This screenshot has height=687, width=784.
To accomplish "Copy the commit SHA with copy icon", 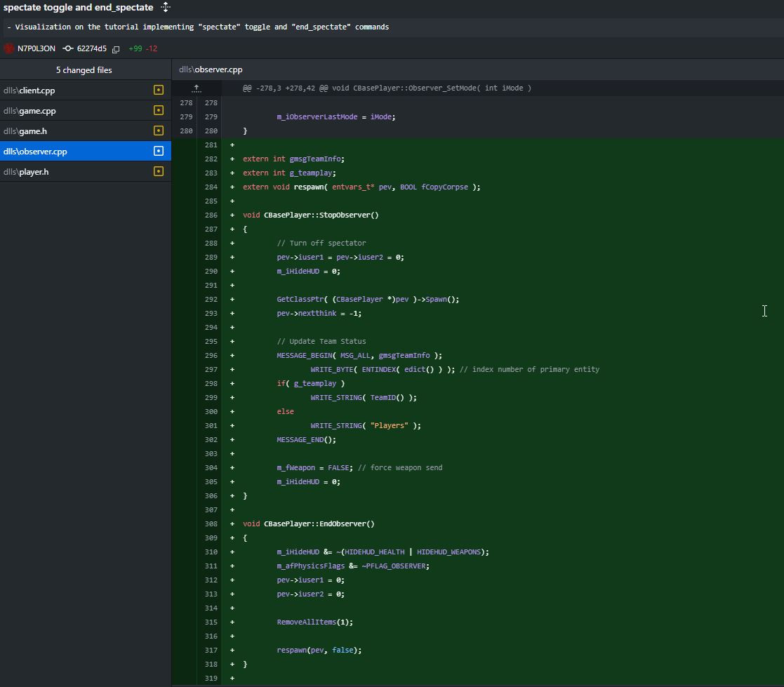I will 116,49.
